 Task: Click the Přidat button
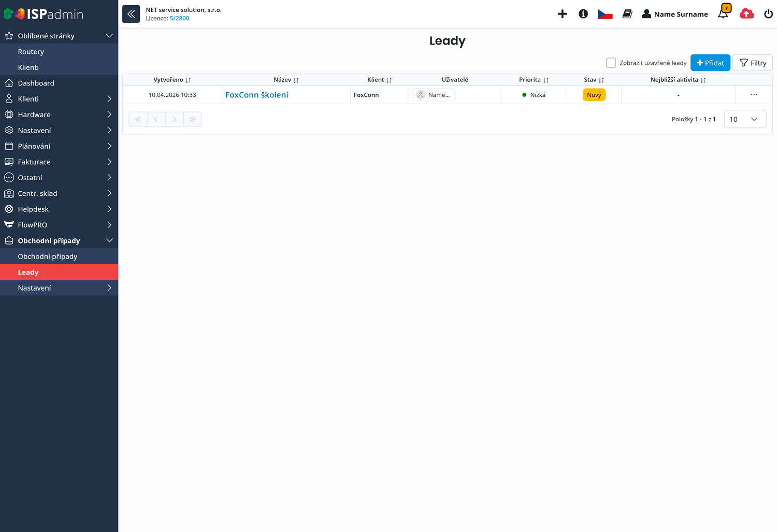pyautogui.click(x=710, y=63)
